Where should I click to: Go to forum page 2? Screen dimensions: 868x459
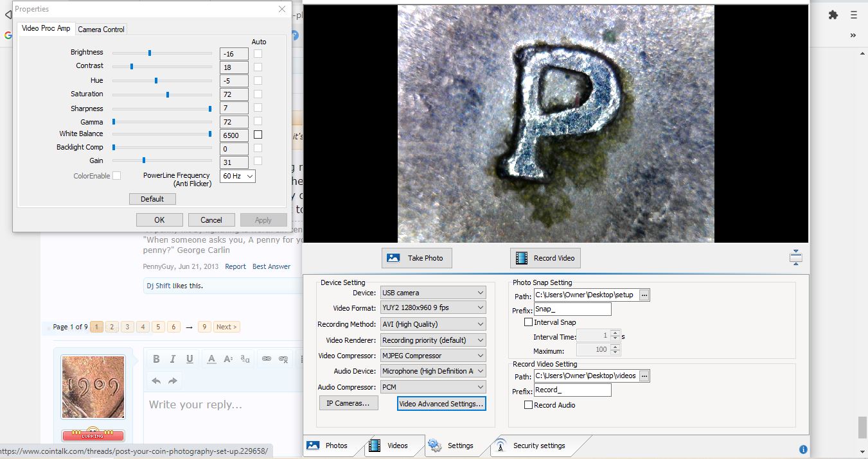(112, 327)
